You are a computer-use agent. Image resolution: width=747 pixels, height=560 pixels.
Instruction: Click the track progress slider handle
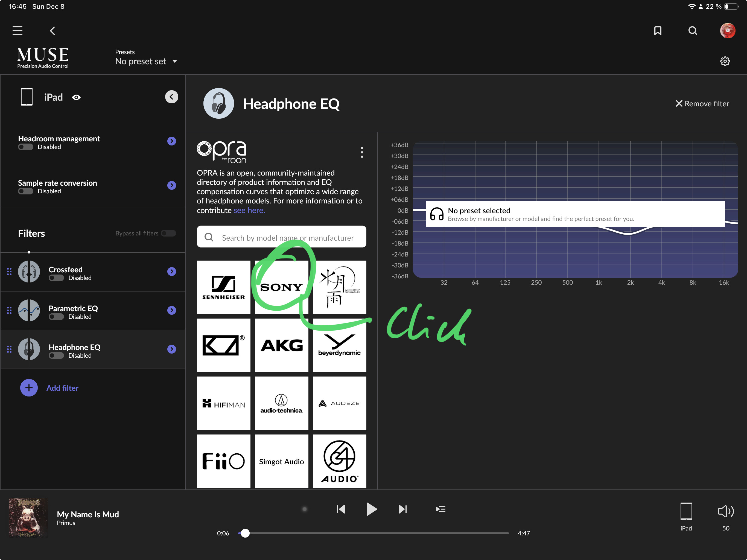point(245,533)
